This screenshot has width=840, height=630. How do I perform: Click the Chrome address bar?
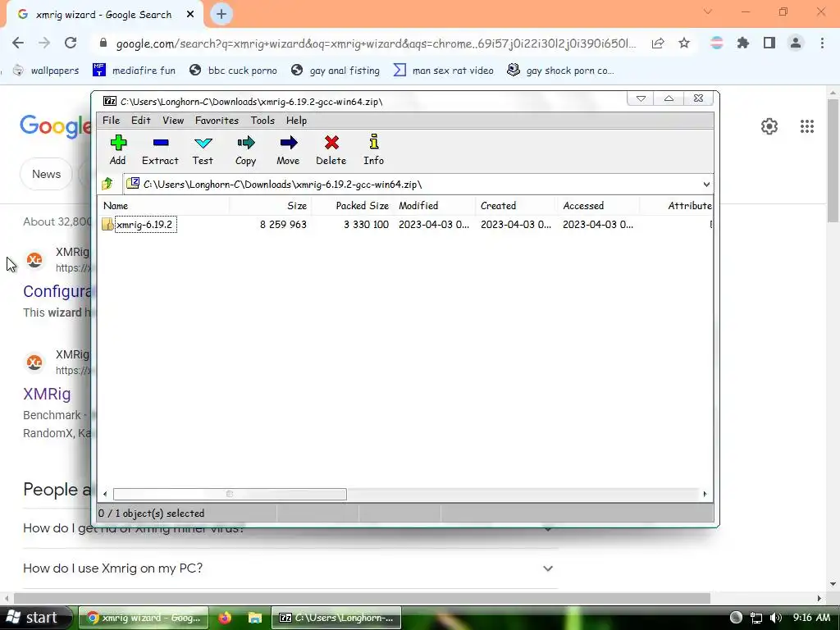click(376, 43)
